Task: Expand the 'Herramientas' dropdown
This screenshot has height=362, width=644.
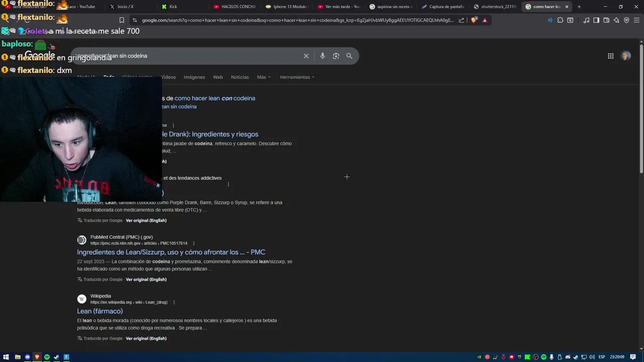Action: click(x=297, y=77)
